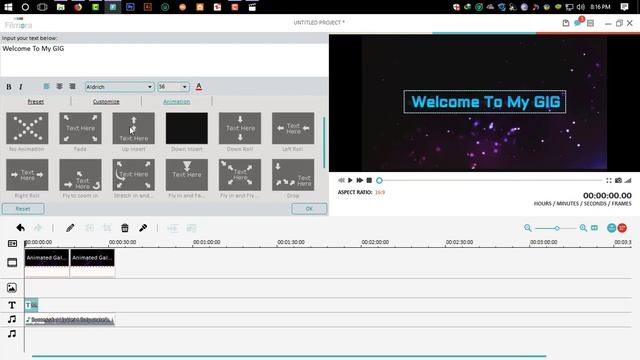Choose the Drop animation preset
Viewport: 640px width, 360px height.
point(293,175)
